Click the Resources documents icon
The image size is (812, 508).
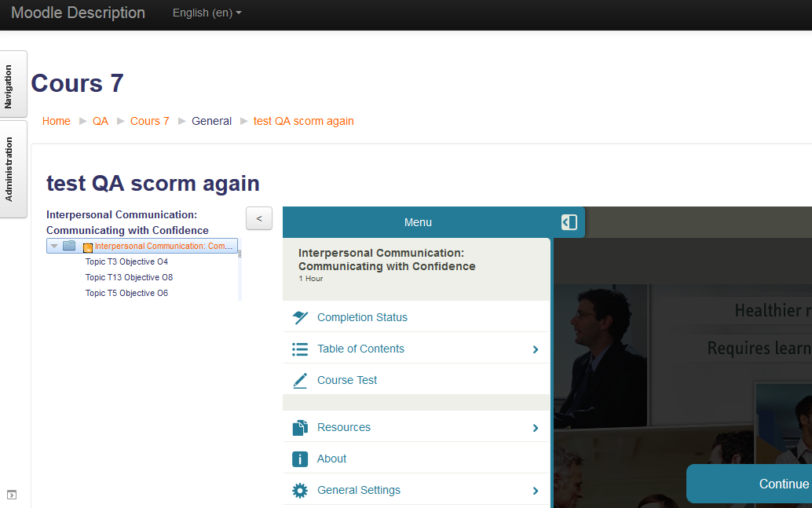(x=300, y=428)
